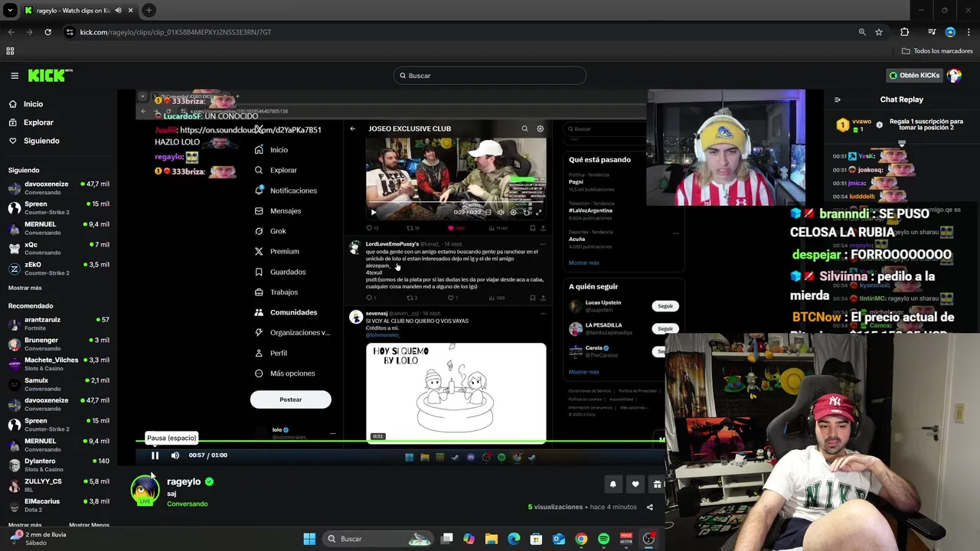Toggle follow with the heart button
The width and height of the screenshot is (980, 551).
[635, 484]
